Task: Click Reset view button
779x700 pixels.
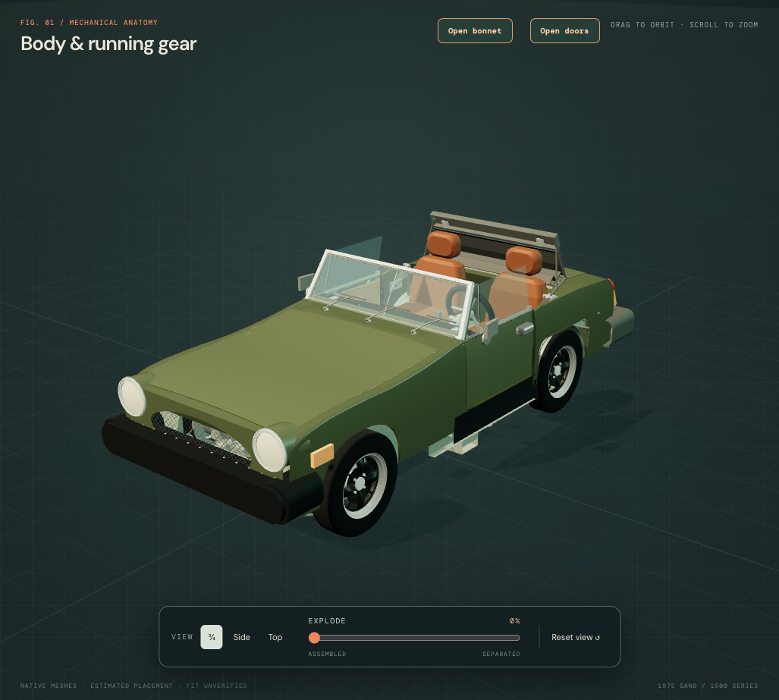Action: (x=575, y=637)
